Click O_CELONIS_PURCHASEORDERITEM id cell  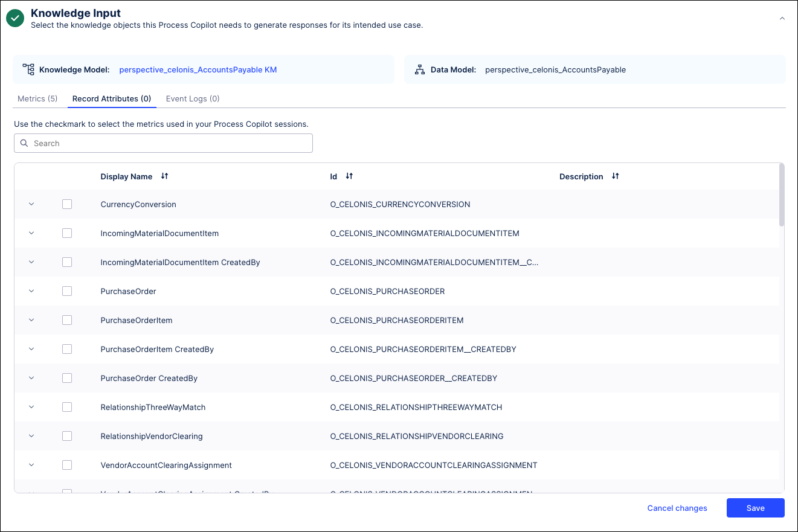click(x=397, y=320)
